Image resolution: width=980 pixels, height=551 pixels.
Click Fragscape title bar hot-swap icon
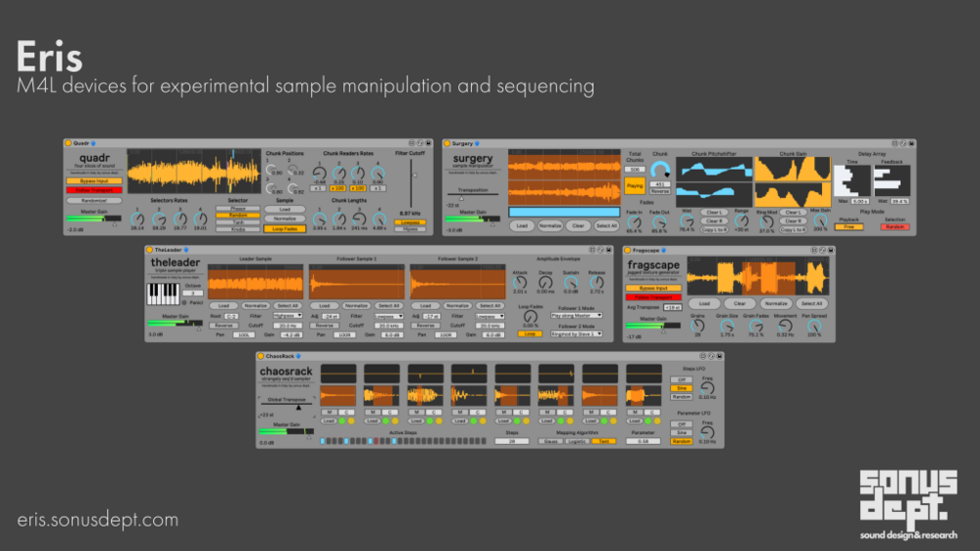coord(822,251)
